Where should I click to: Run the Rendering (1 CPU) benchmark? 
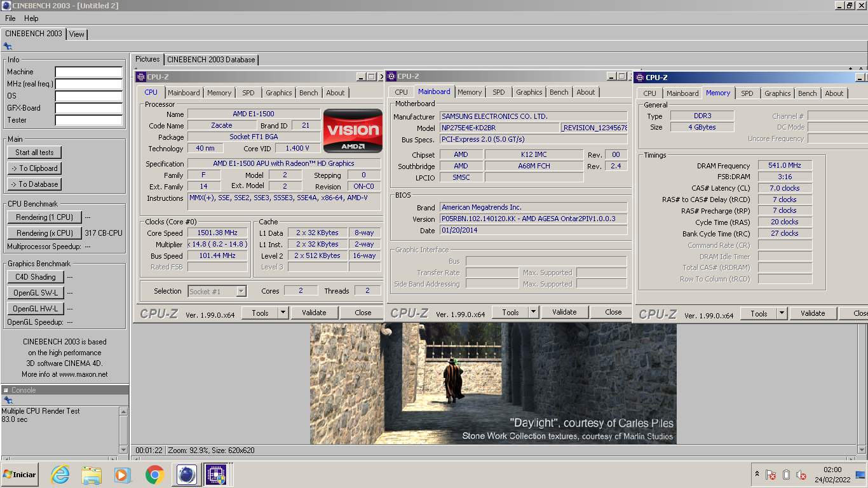click(x=44, y=217)
